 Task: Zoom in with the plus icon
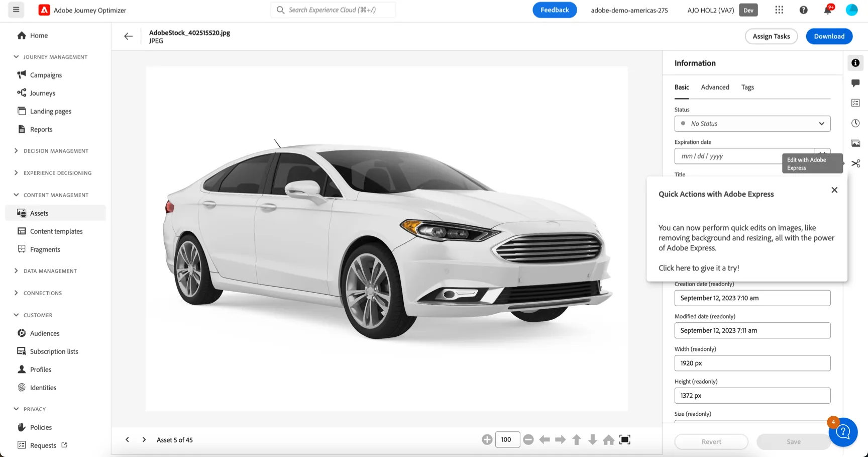[487, 440]
